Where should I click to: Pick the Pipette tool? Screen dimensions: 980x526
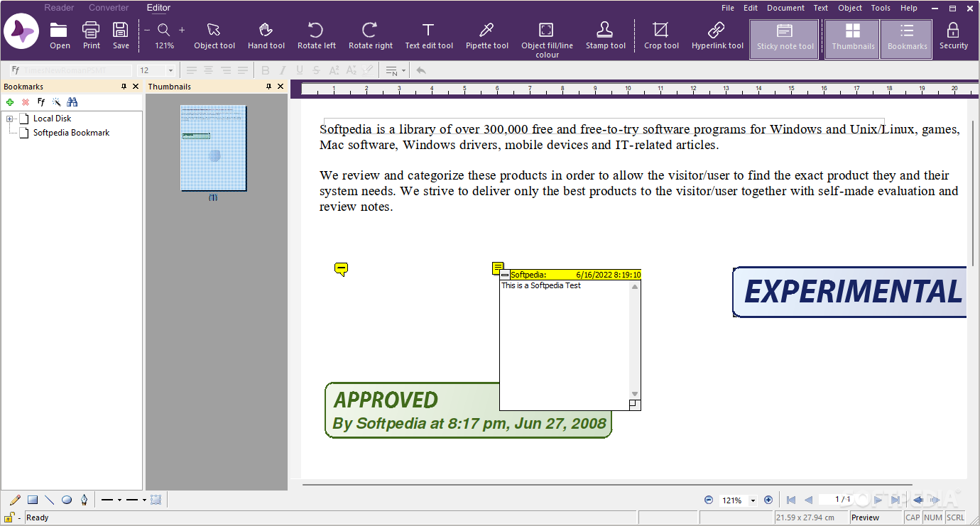tap(487, 35)
